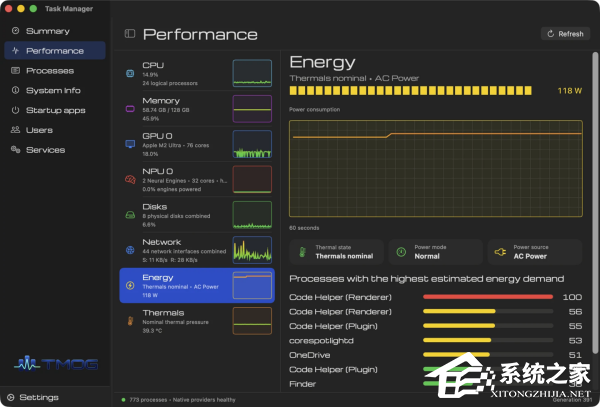The height and width of the screenshot is (407, 600).
Task: Go to System Info page
Action: [x=54, y=91]
